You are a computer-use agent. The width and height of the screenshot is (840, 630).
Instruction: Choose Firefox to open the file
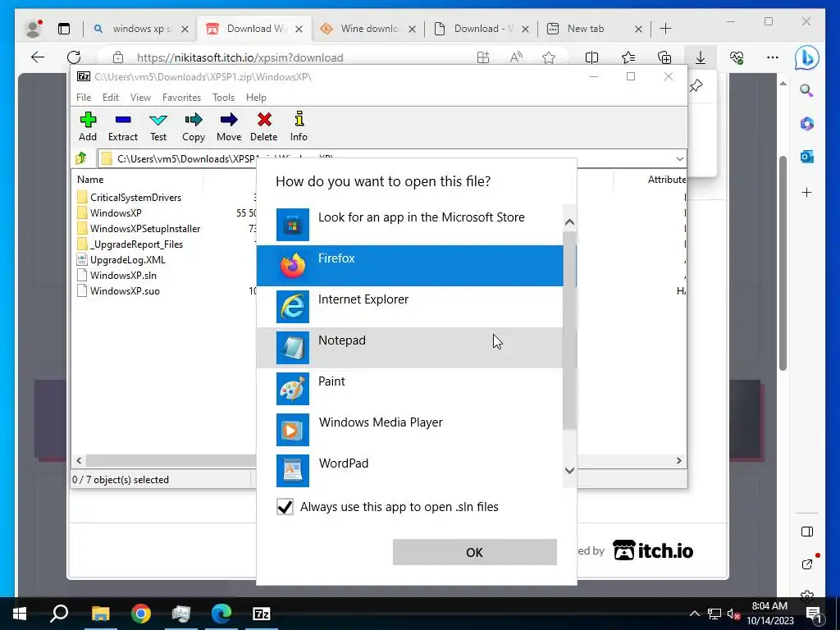pos(410,266)
